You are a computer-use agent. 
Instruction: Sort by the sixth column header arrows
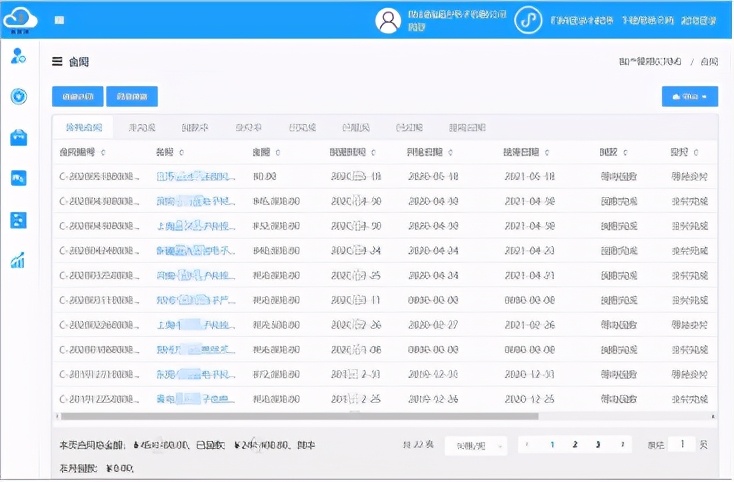pyautogui.click(x=547, y=153)
